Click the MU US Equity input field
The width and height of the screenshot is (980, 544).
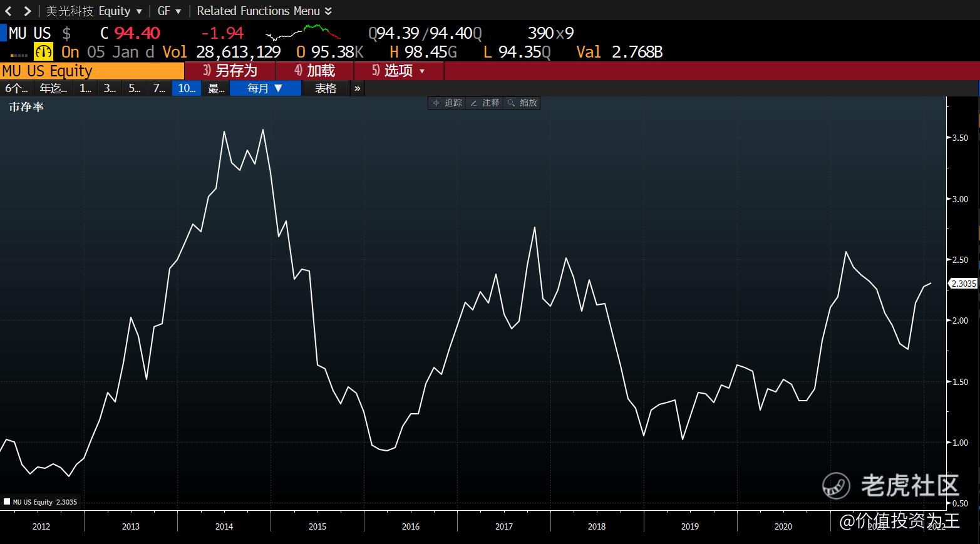92,71
